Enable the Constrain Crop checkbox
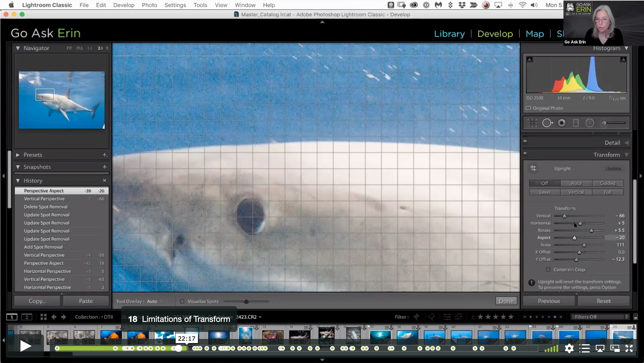 tap(548, 269)
